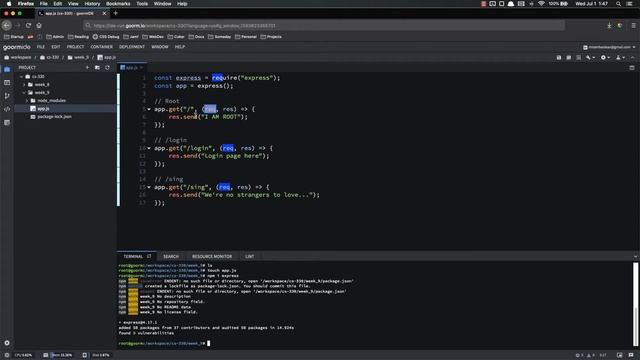Fold the /sing route block at line 15
Viewport: 640px width, 360px height.
[149, 187]
